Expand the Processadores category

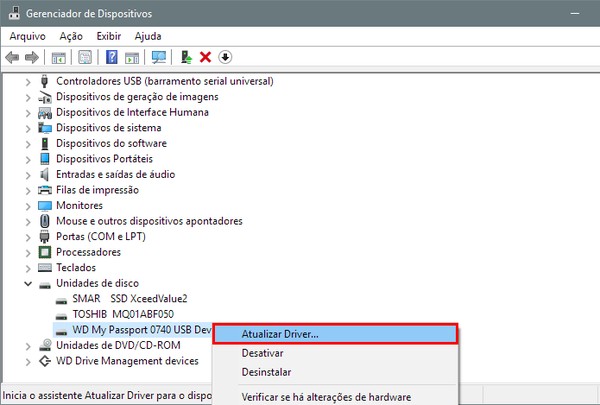click(x=28, y=253)
